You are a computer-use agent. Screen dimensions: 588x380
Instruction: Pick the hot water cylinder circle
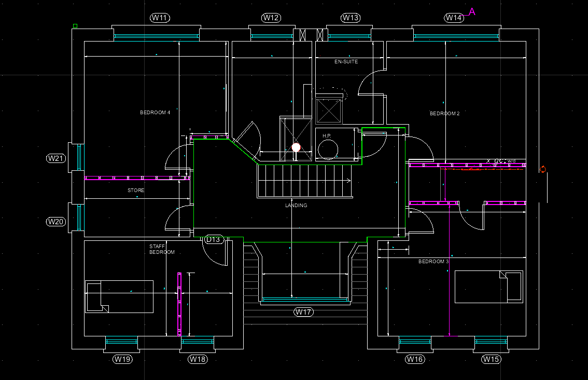328,150
